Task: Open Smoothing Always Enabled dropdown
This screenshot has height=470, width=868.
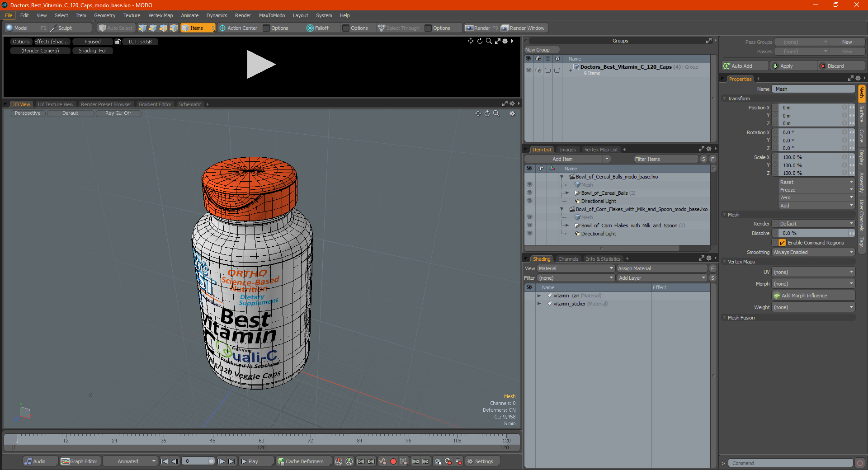Action: point(813,252)
